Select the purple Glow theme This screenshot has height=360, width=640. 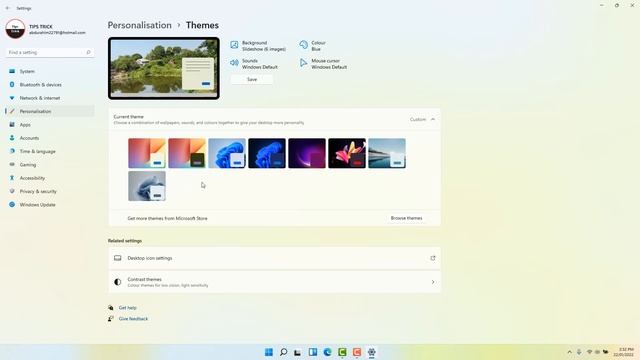pos(307,153)
